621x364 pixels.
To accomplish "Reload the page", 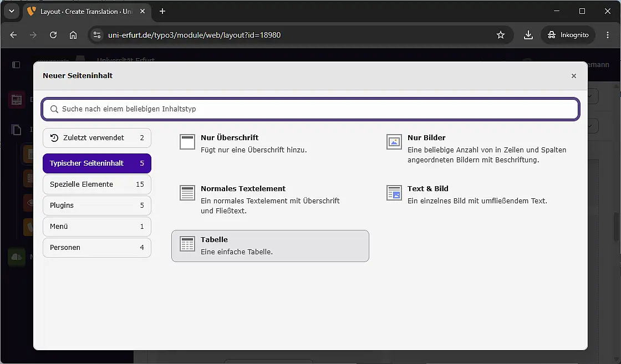I will pos(53,35).
